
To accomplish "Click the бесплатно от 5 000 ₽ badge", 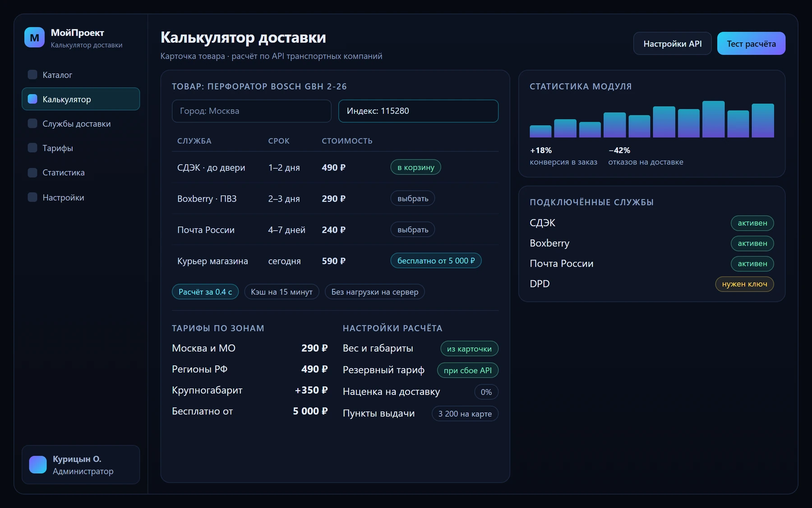I will point(436,261).
